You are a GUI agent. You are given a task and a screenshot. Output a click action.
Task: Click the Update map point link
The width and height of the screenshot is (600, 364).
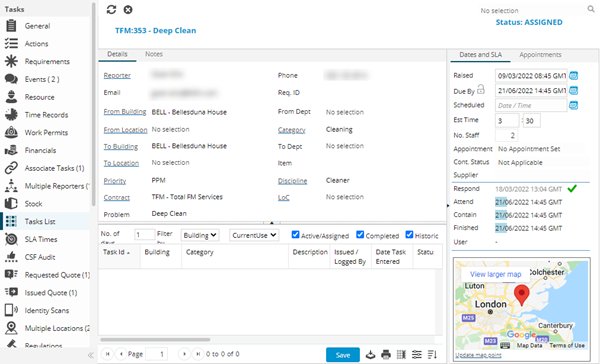(478, 355)
